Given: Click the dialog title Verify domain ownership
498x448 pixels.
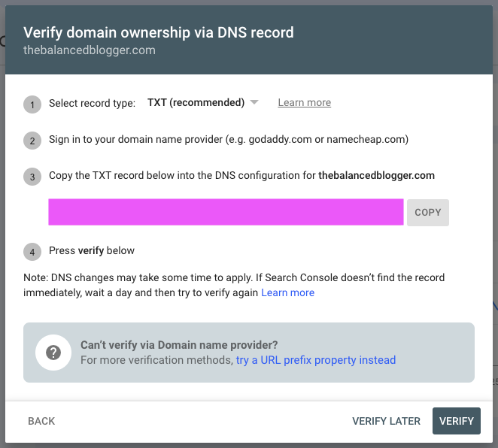Looking at the screenshot, I should pyautogui.click(x=158, y=32).
